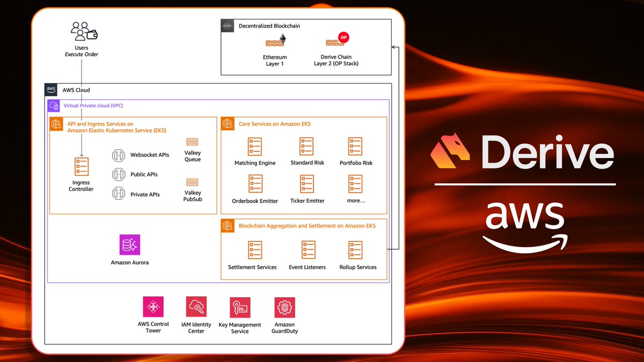644x362 pixels.
Task: Click the 'AWS Control Tower' label
Action: click(x=153, y=327)
